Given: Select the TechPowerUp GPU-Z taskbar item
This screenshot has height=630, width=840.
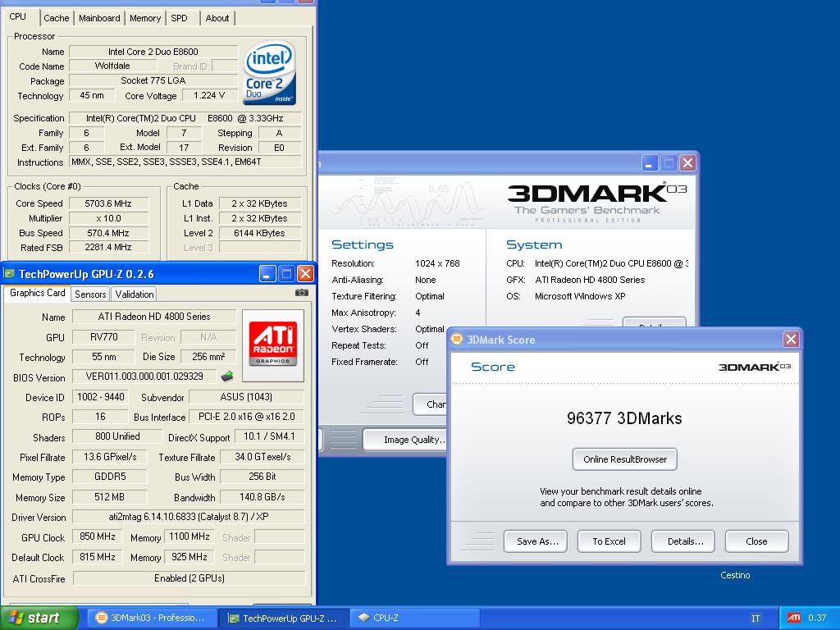Looking at the screenshot, I should 283,618.
